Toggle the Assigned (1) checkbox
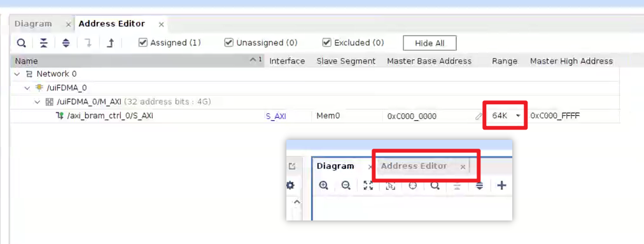This screenshot has width=644, height=244. point(143,42)
